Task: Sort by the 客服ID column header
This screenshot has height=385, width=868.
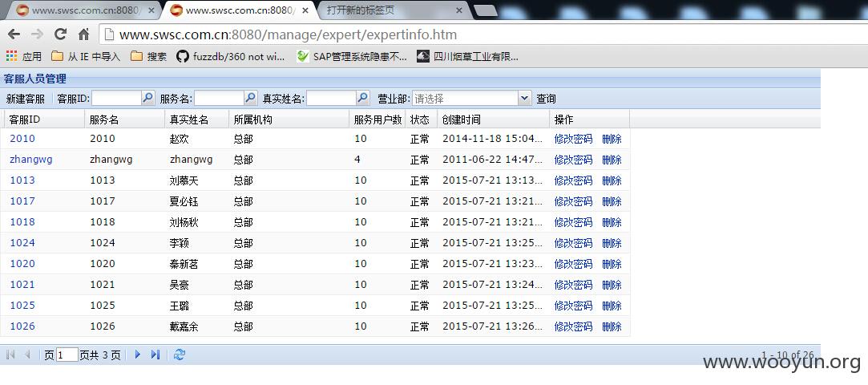Action: (44, 119)
